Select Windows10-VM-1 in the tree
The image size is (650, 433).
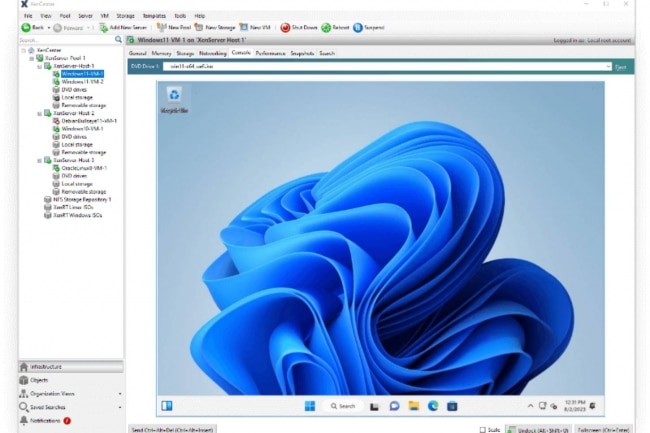[x=82, y=129]
